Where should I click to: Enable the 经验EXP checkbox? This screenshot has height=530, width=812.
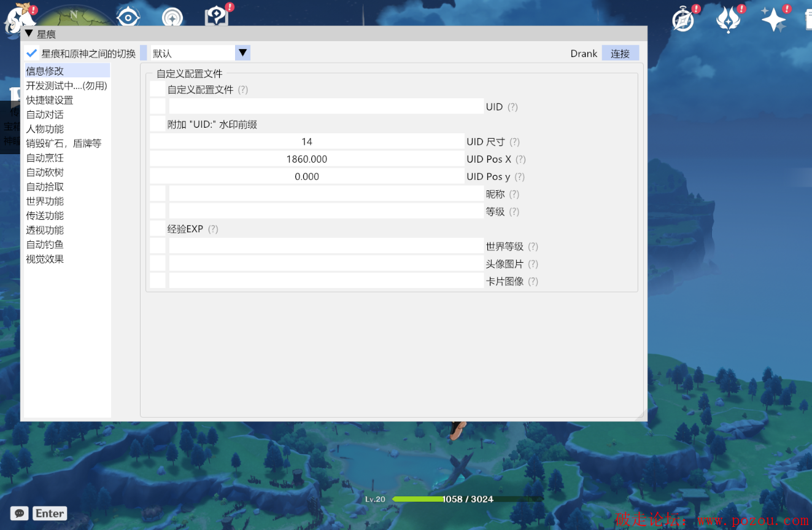(x=158, y=228)
